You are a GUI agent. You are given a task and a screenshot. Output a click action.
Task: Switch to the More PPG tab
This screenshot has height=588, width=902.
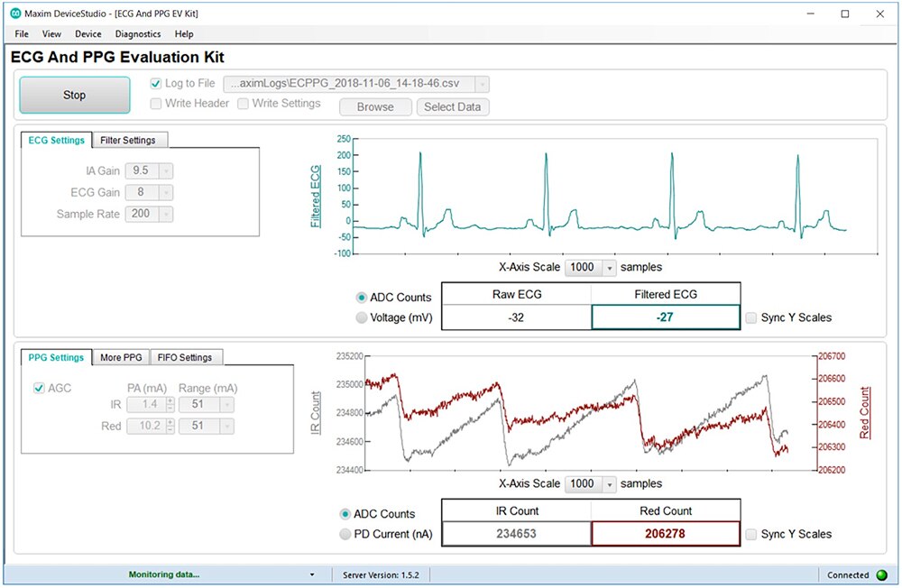click(122, 357)
